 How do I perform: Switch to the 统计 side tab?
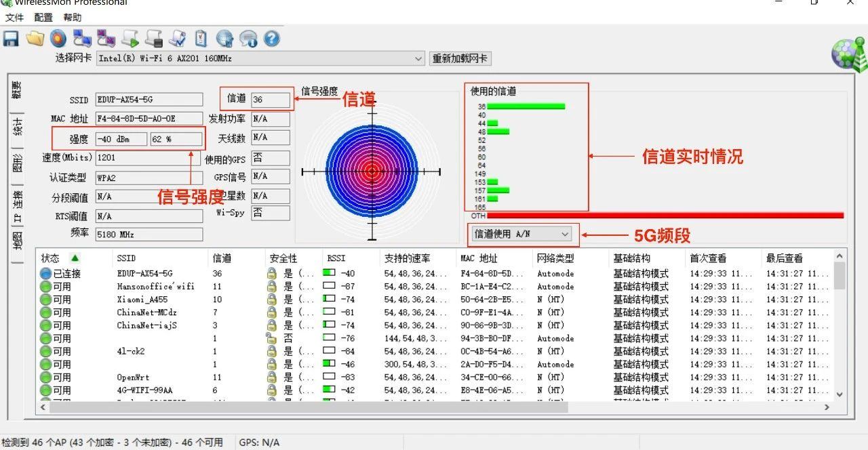pyautogui.click(x=17, y=127)
